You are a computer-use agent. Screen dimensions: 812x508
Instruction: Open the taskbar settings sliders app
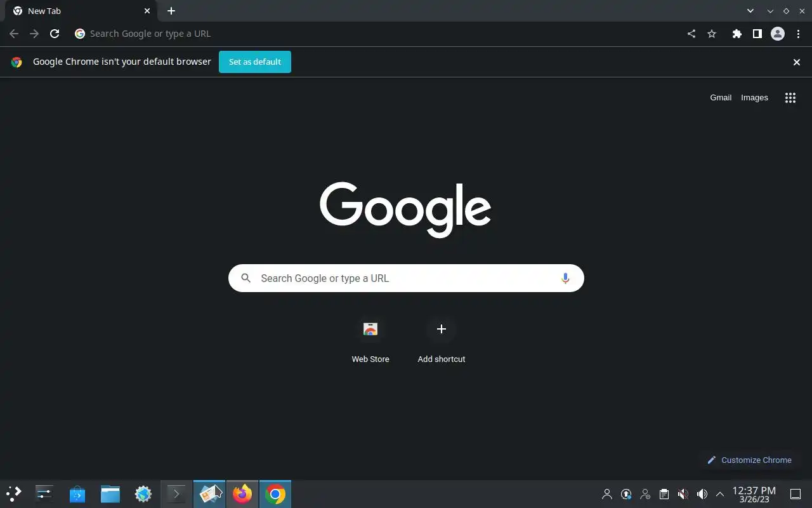coord(44,494)
